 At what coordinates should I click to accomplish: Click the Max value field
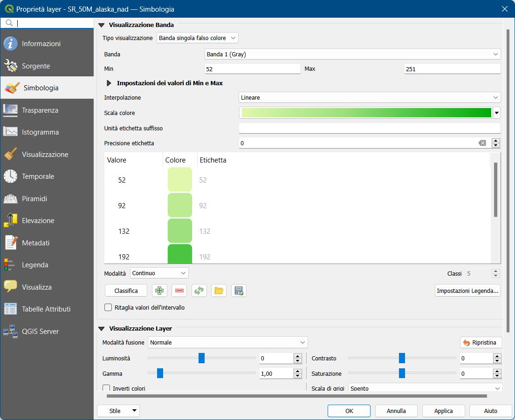[452, 69]
